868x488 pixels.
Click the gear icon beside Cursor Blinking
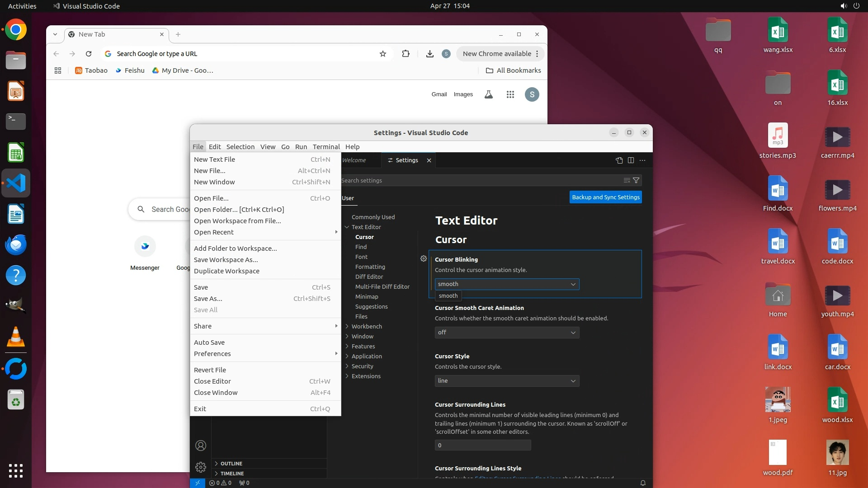[424, 259]
